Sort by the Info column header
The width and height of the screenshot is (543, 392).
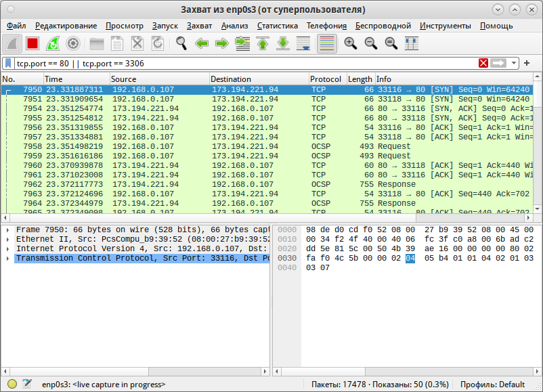[x=454, y=79]
